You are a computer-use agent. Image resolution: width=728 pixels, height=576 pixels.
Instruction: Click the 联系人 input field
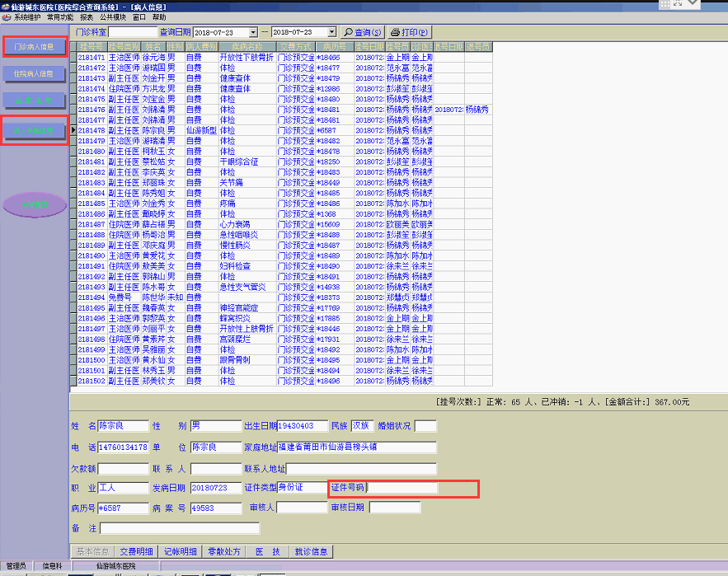coord(216,469)
